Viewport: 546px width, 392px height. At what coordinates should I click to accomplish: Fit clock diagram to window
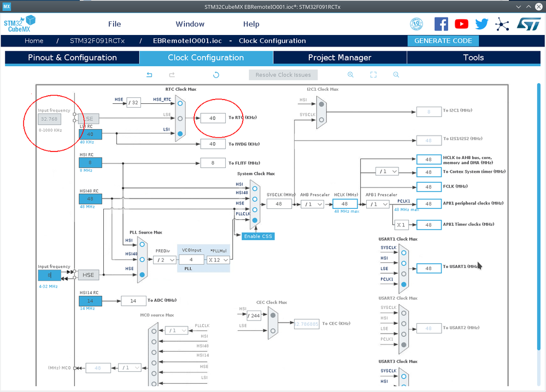click(373, 74)
